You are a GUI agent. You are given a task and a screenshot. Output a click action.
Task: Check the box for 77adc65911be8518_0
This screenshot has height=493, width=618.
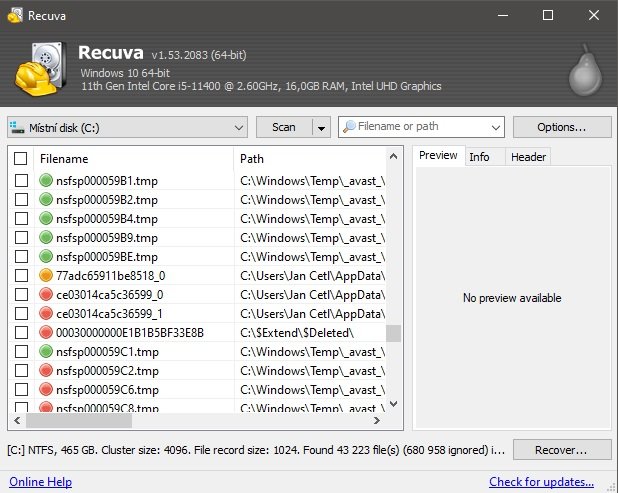click(x=21, y=275)
